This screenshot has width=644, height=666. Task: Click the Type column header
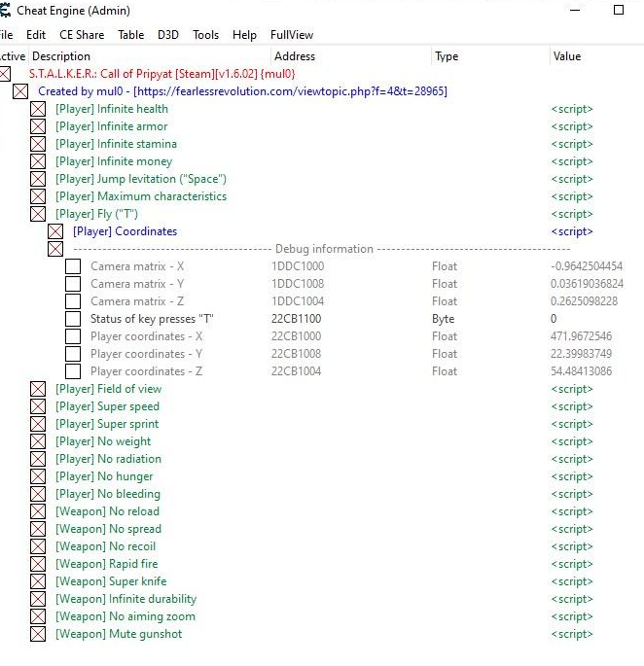[490, 56]
